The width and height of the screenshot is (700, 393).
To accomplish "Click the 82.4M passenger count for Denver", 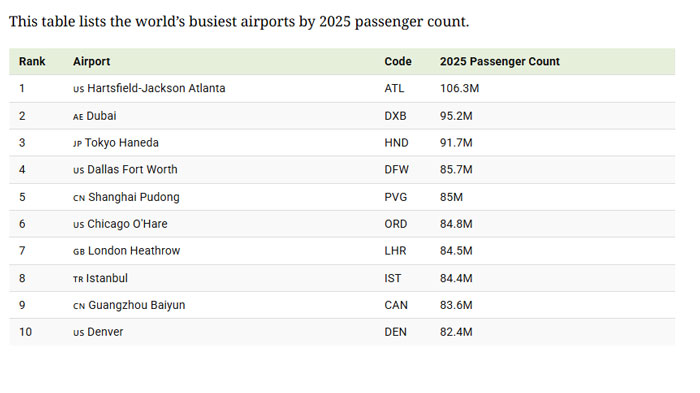I will coord(456,332).
